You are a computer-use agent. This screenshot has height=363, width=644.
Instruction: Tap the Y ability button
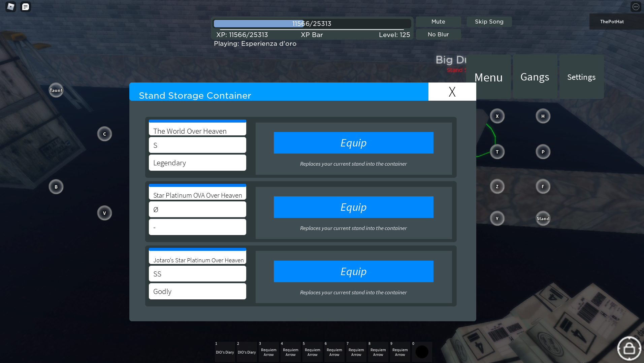pyautogui.click(x=497, y=219)
